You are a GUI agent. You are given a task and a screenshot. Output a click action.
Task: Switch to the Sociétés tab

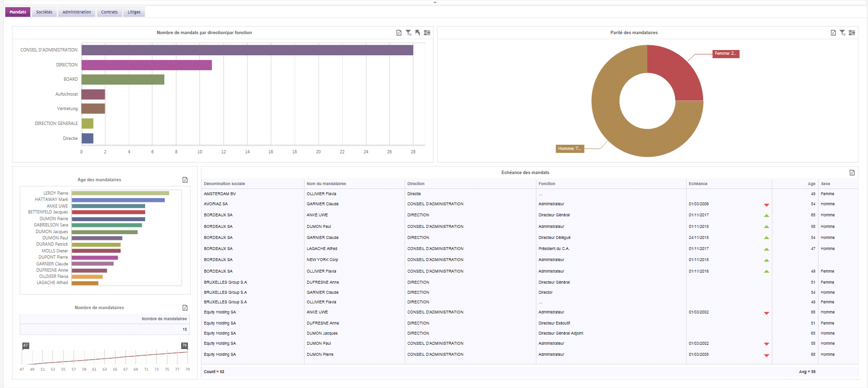click(44, 12)
